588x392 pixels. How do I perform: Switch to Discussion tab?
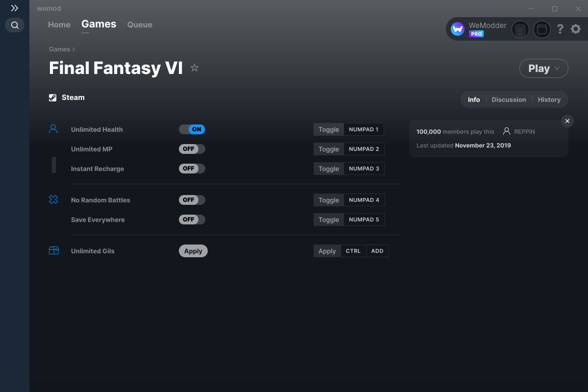click(x=509, y=99)
